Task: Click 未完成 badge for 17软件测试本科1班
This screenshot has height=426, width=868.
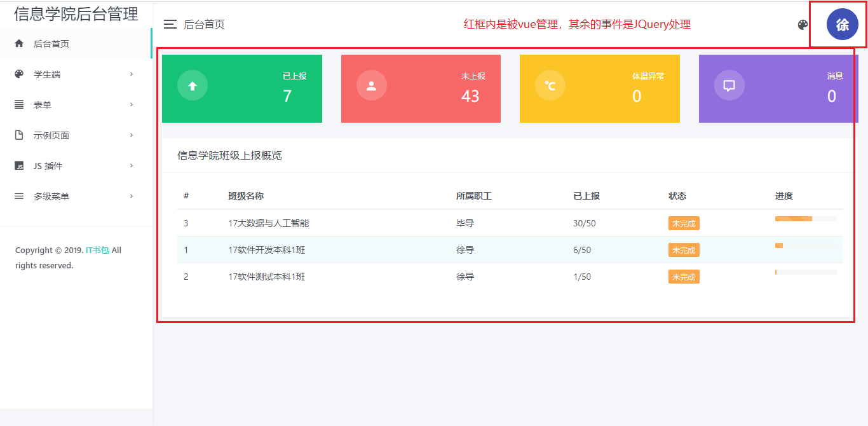Action: [684, 277]
